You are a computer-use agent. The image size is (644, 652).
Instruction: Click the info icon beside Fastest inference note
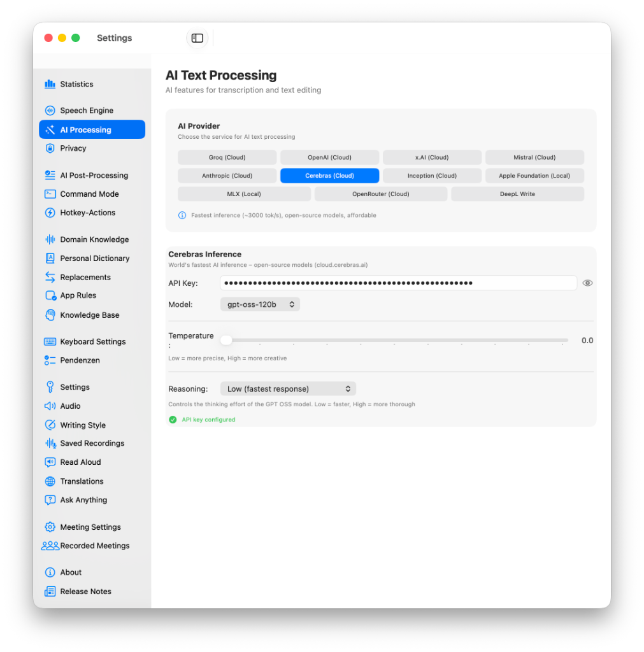(182, 215)
